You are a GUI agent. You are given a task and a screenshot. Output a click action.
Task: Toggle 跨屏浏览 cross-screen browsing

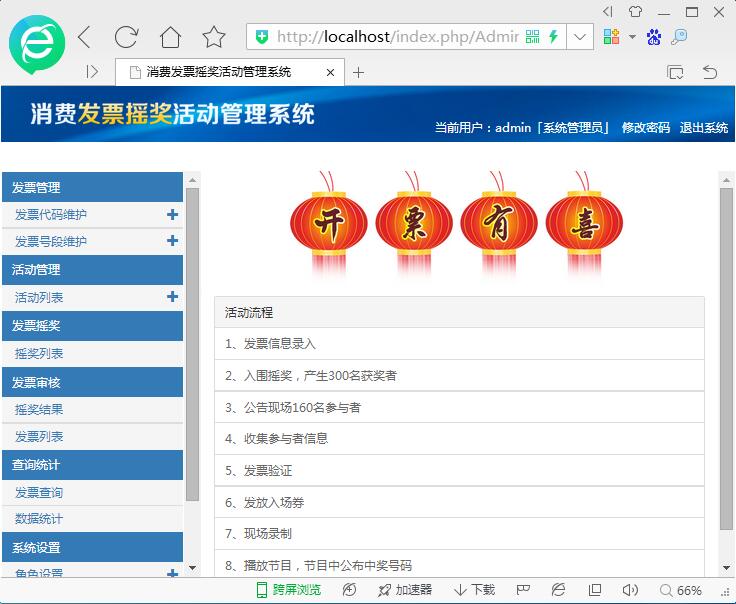click(x=288, y=590)
